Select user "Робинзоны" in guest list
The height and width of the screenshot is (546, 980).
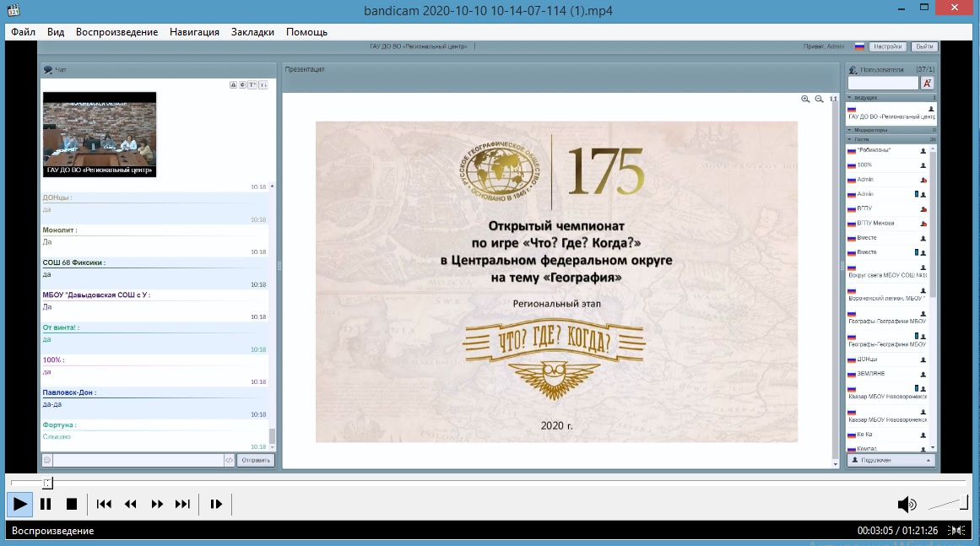point(887,150)
